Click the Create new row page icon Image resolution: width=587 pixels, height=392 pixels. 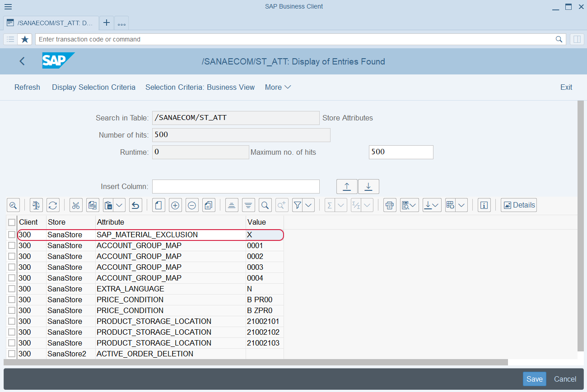(x=158, y=205)
